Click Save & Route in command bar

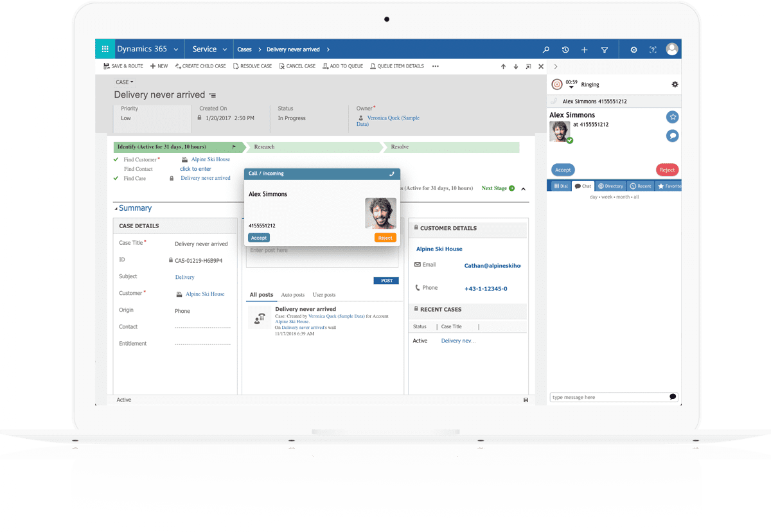(123, 66)
